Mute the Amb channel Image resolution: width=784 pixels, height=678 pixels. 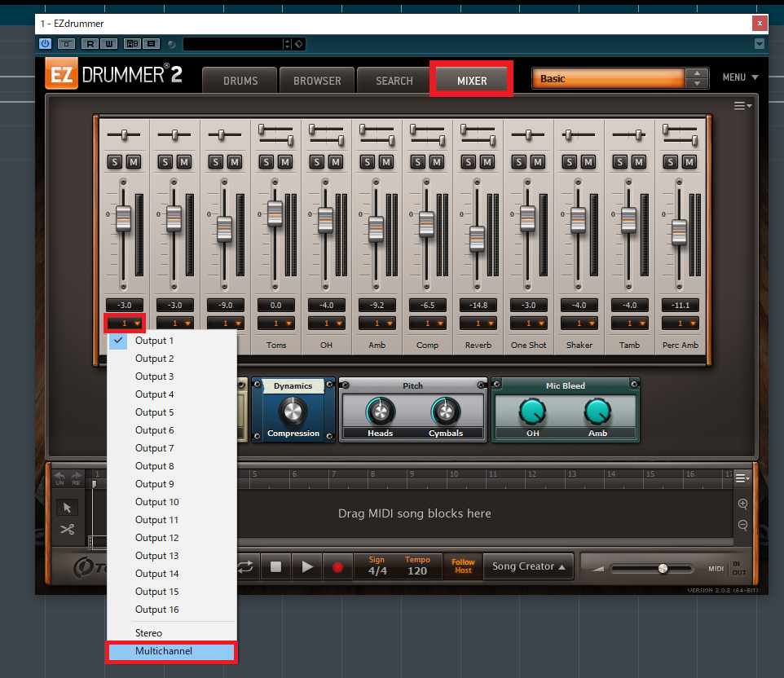click(x=386, y=162)
